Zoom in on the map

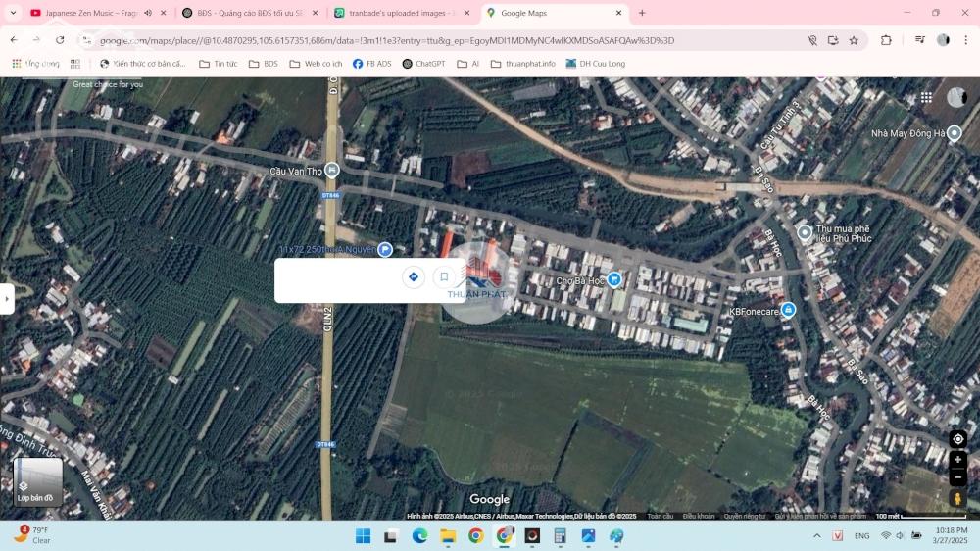(957, 460)
